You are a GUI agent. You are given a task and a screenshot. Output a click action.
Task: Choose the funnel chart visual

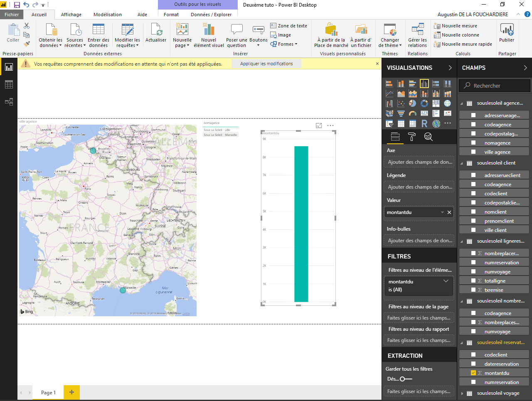[x=401, y=113]
